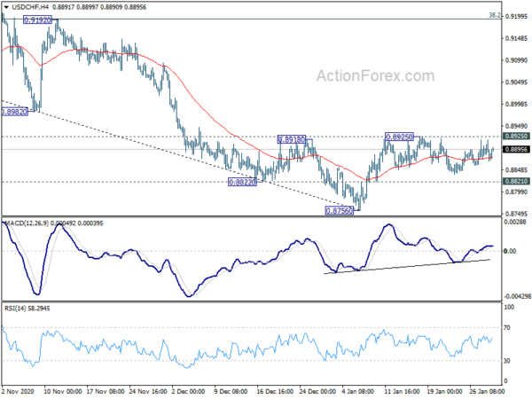The image size is (532, 399).
Task: Select the 0.88210 support axis marker
Action: [516, 181]
